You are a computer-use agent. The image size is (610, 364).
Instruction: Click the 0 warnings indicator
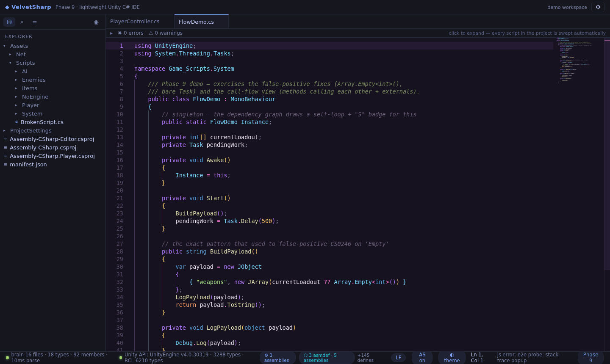pos(166,33)
